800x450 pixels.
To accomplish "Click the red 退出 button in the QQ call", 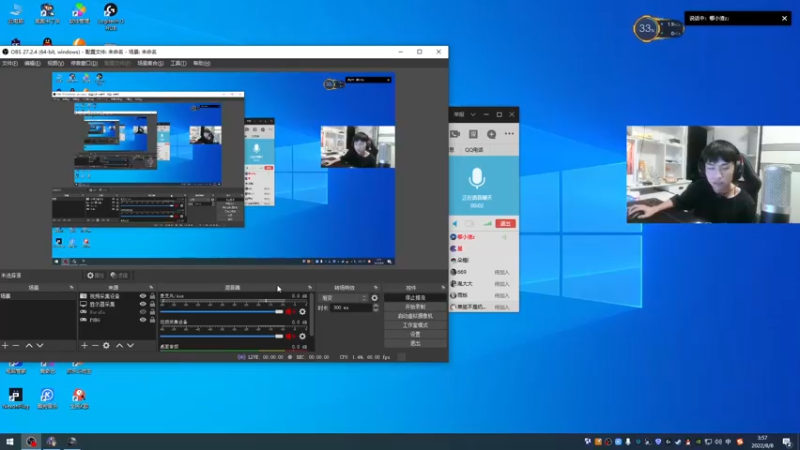I will [x=505, y=223].
